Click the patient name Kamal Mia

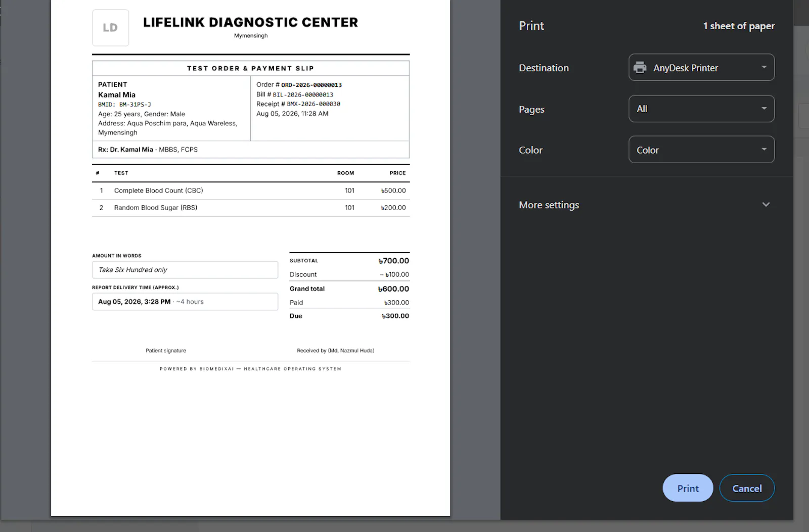117,95
